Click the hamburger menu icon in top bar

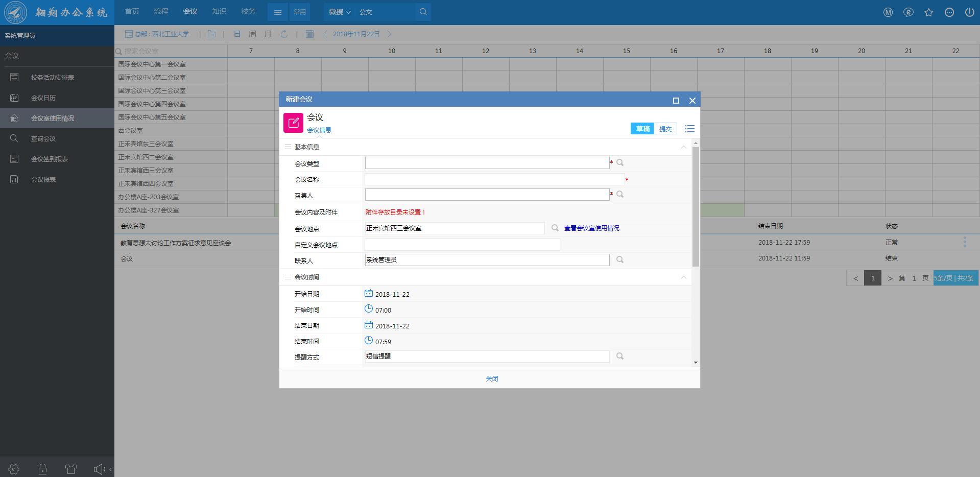[278, 12]
